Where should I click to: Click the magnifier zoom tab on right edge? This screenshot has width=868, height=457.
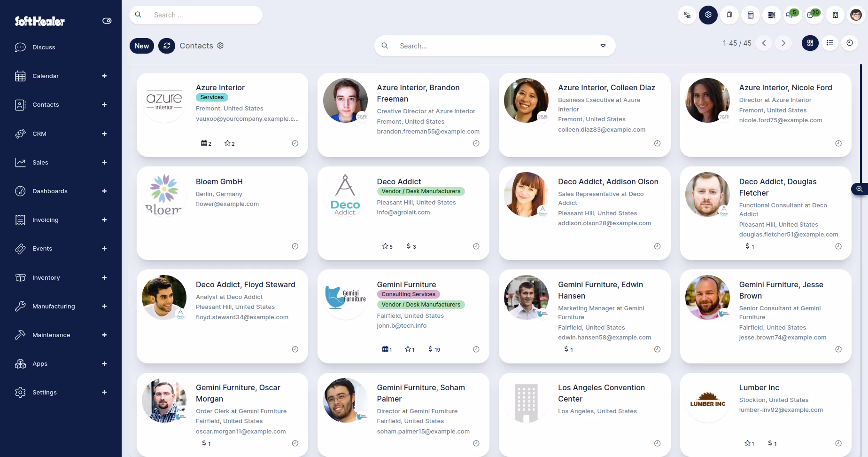click(860, 189)
